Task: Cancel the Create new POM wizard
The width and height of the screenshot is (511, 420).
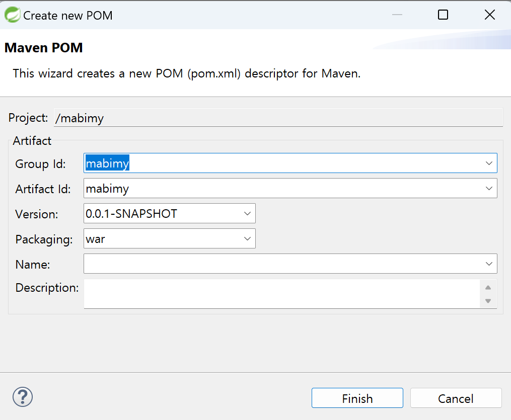Action: pyautogui.click(x=456, y=398)
